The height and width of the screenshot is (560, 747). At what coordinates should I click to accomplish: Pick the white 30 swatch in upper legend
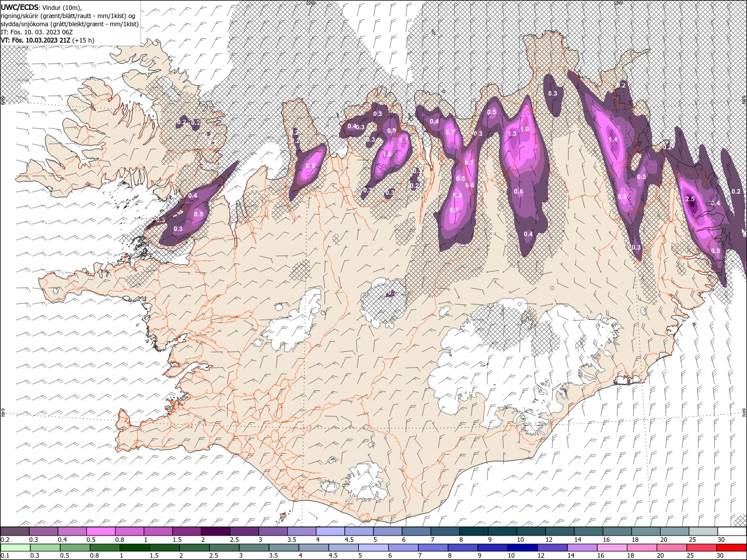[x=732, y=531]
